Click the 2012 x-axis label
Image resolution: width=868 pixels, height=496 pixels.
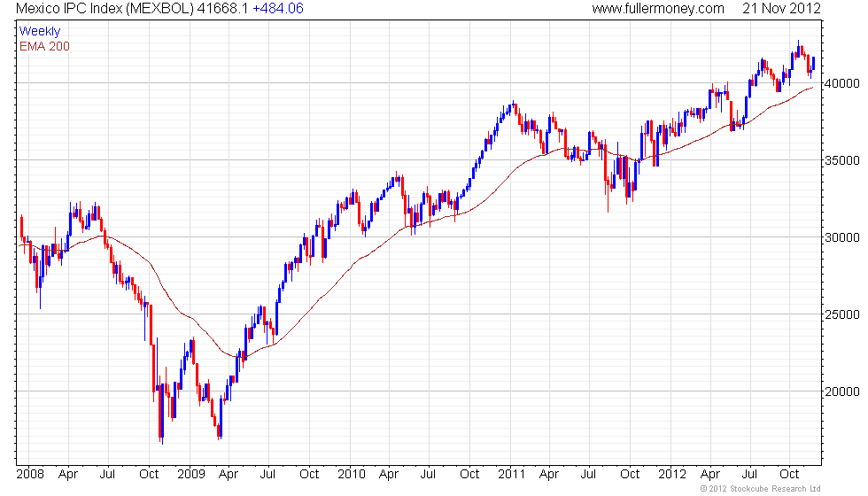click(x=672, y=475)
